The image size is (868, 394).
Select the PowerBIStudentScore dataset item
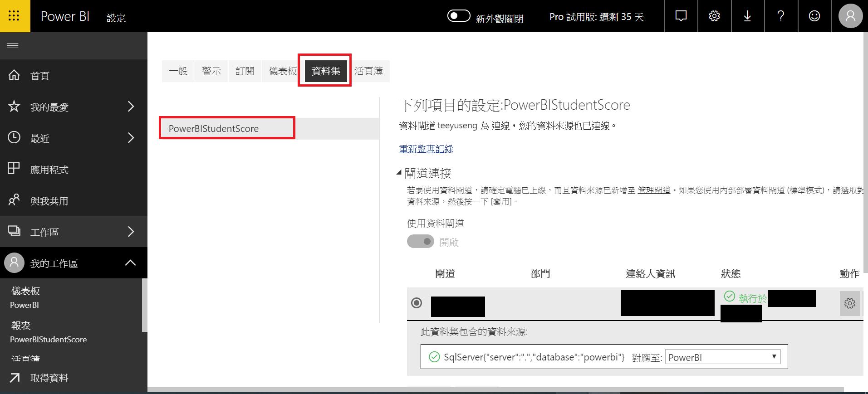point(269,128)
